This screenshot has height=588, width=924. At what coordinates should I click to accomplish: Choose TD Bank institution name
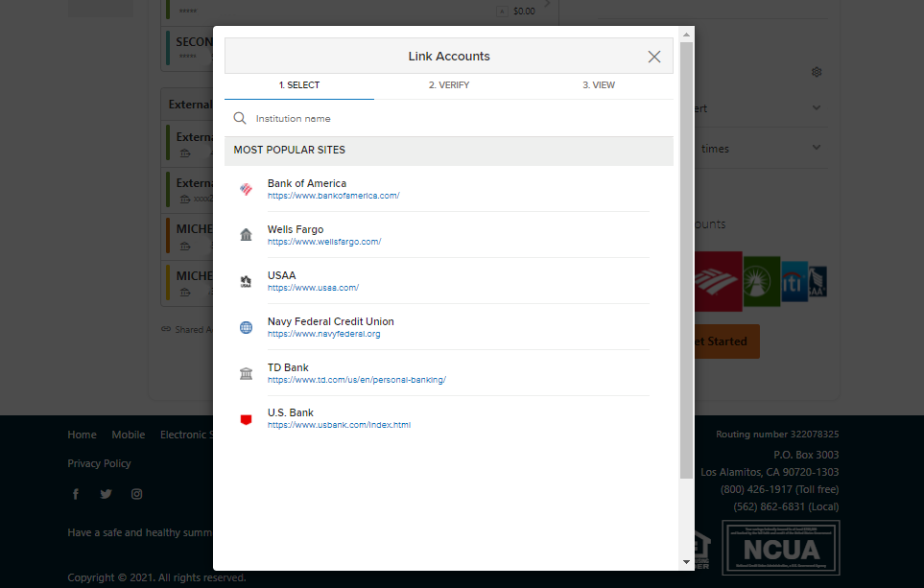click(x=288, y=367)
